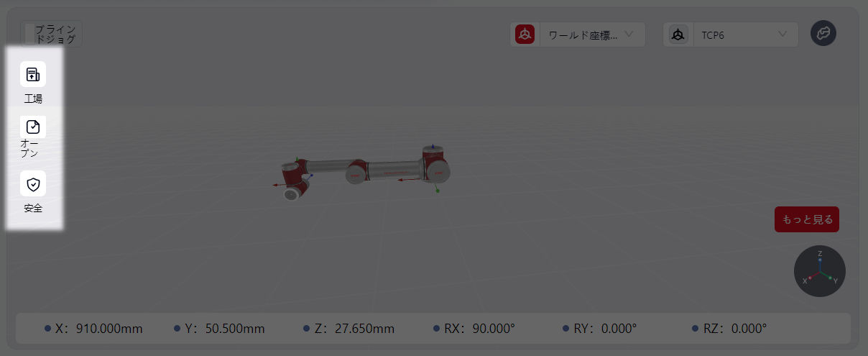Image resolution: width=868 pixels, height=356 pixels.
Task: Select the 安全 (safety) shield icon
Action: point(33,184)
